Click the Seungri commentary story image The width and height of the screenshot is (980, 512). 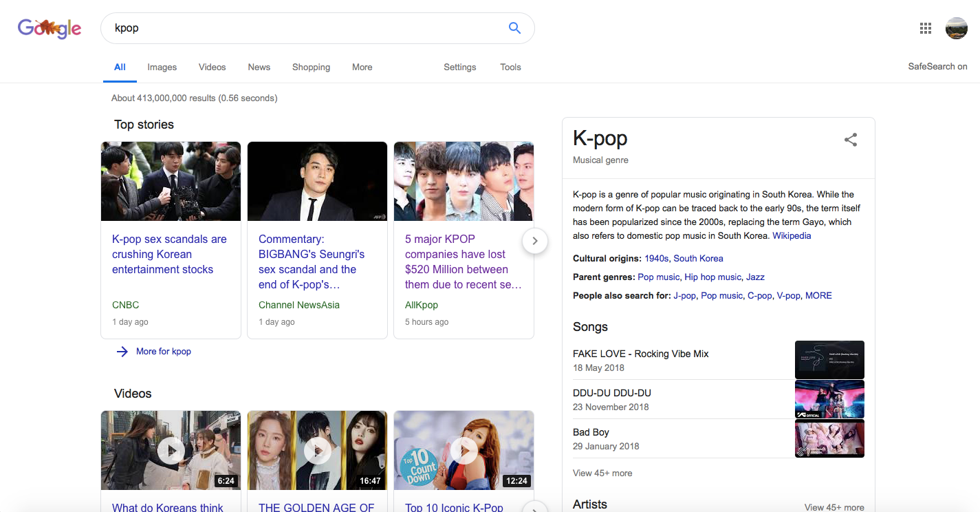[x=317, y=181]
